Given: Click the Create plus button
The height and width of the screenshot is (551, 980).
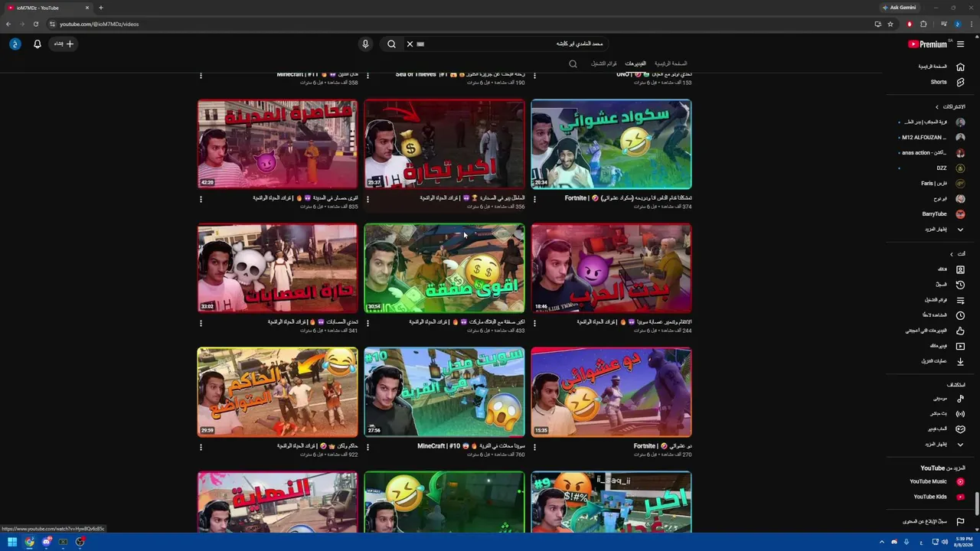Looking at the screenshot, I should pyautogui.click(x=64, y=44).
